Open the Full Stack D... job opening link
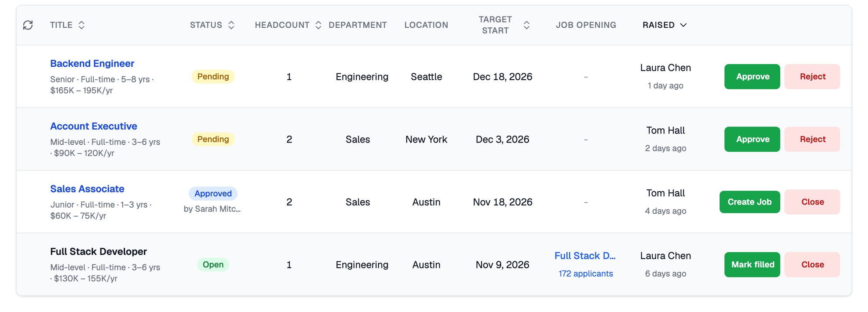This screenshot has height=312, width=868. [585, 256]
